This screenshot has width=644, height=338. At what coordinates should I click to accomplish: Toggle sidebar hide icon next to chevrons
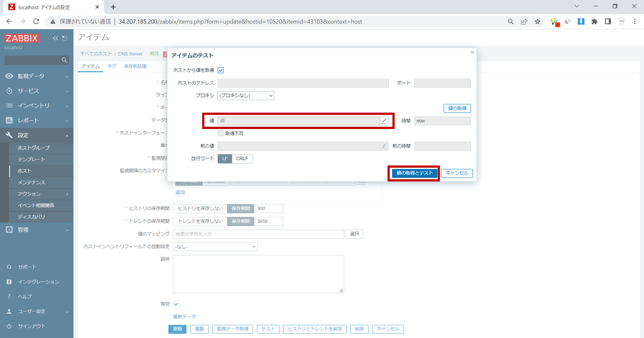pos(65,38)
